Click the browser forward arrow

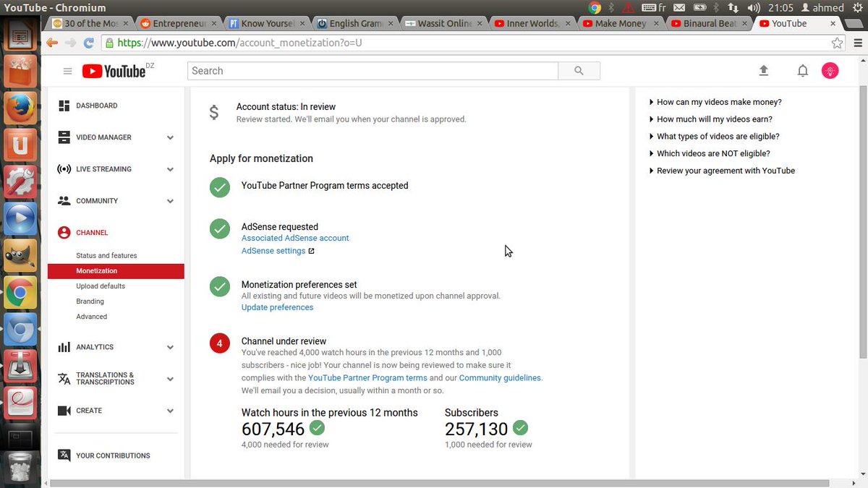(x=71, y=43)
